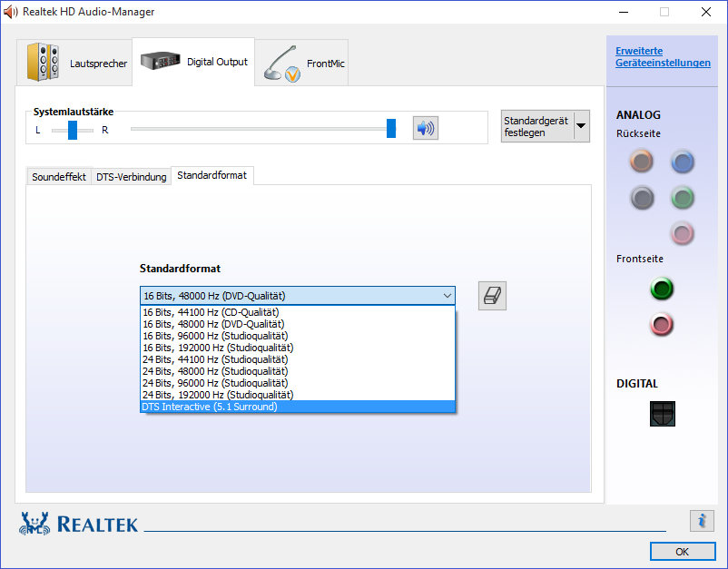Click the FrontMic microphone icon
The image size is (728, 569).
point(282,64)
